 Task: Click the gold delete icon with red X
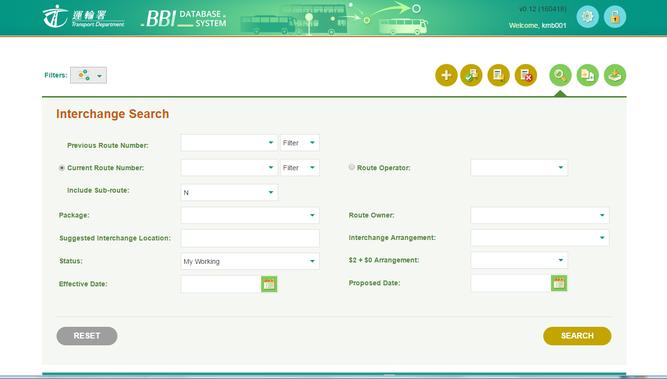[x=526, y=75]
